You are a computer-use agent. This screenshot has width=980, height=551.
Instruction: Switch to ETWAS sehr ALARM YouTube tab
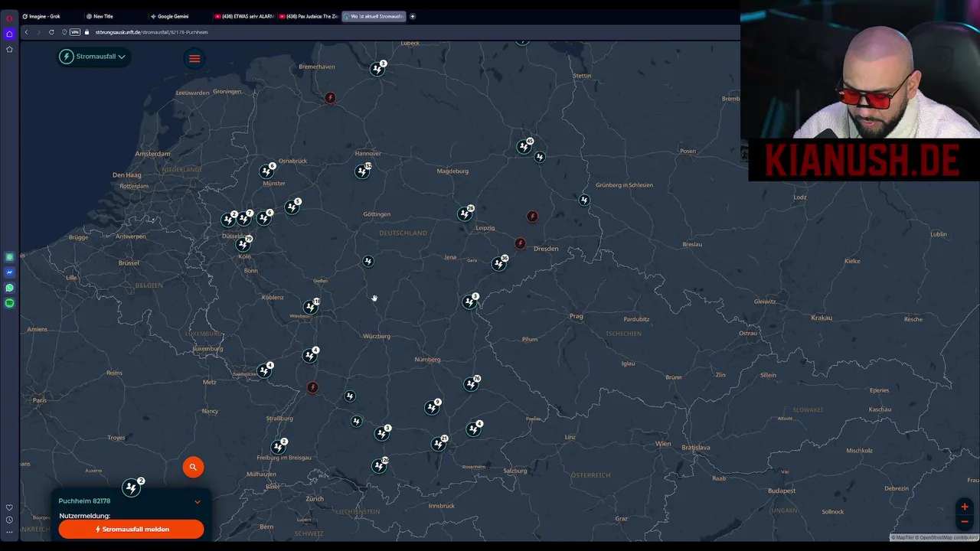pyautogui.click(x=243, y=16)
